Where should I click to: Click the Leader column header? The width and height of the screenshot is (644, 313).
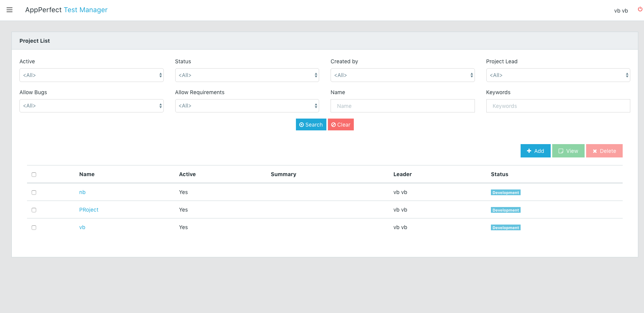pos(403,174)
